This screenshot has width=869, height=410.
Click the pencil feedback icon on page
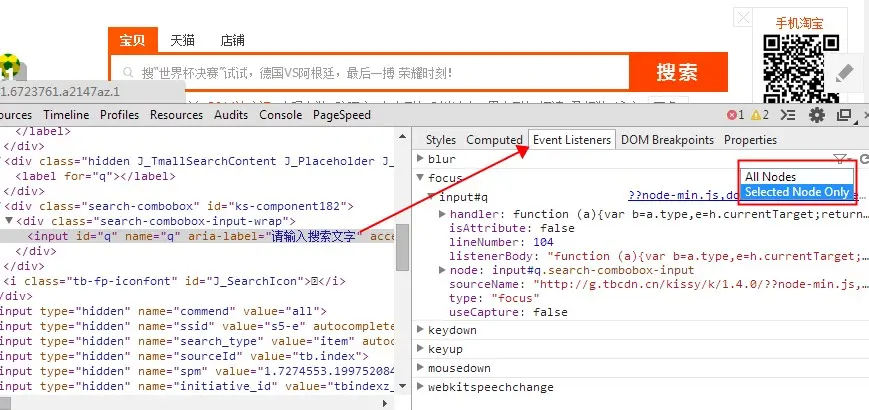coord(844,74)
